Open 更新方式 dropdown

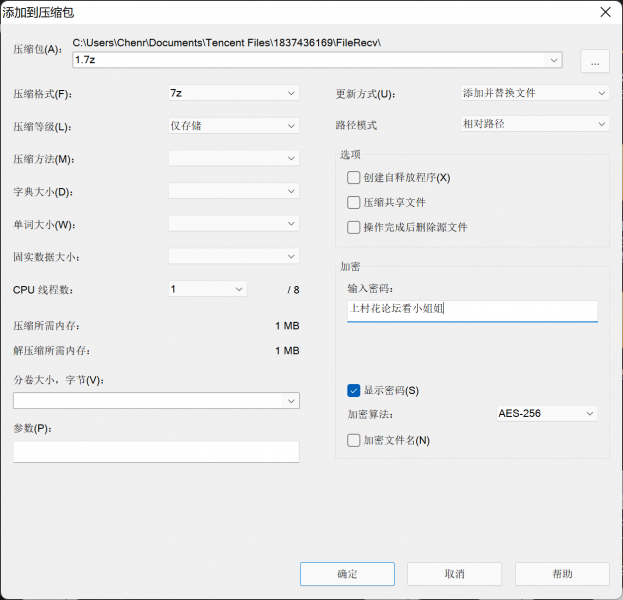[x=534, y=93]
